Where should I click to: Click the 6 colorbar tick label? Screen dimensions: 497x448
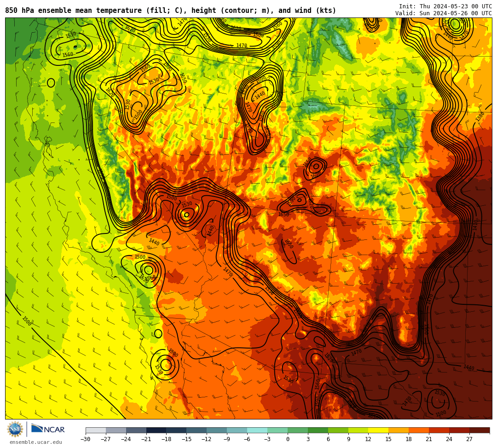click(328, 439)
